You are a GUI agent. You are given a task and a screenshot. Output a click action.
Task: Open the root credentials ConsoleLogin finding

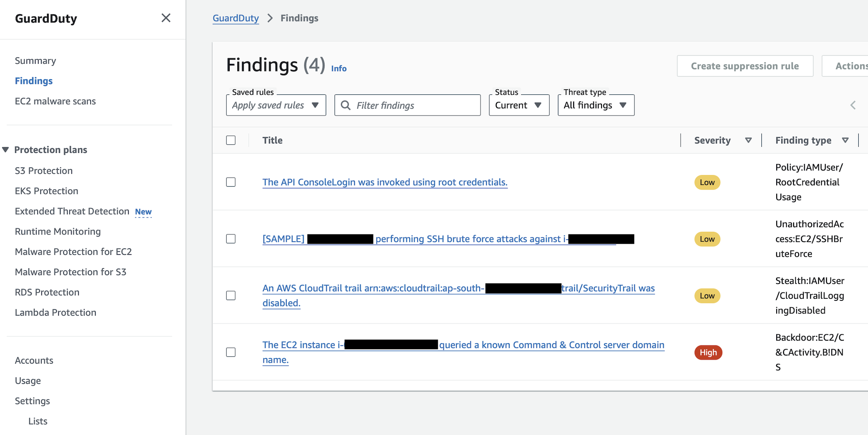point(385,182)
